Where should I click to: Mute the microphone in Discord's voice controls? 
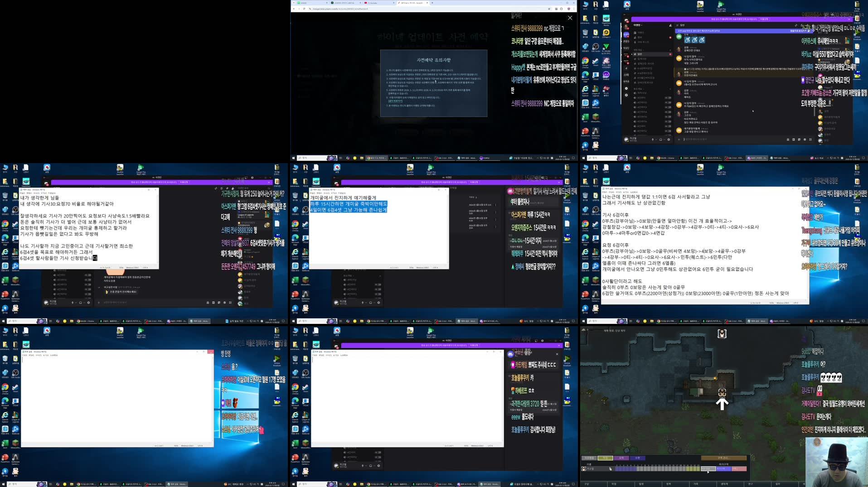pyautogui.click(x=653, y=140)
